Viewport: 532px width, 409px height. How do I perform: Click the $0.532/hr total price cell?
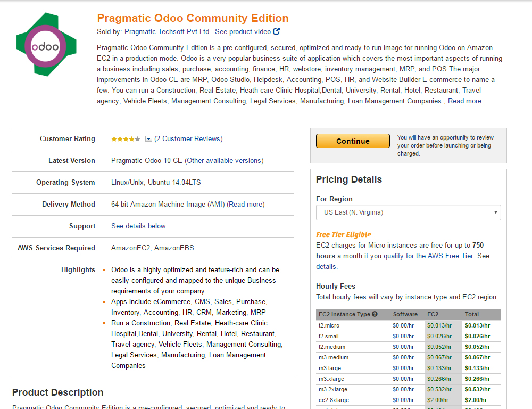477,389
